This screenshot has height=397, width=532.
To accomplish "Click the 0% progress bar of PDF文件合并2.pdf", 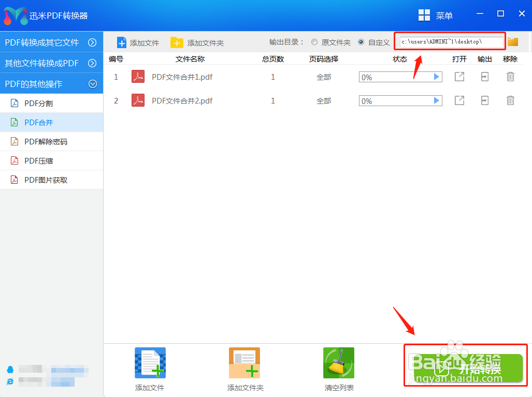I will click(400, 101).
